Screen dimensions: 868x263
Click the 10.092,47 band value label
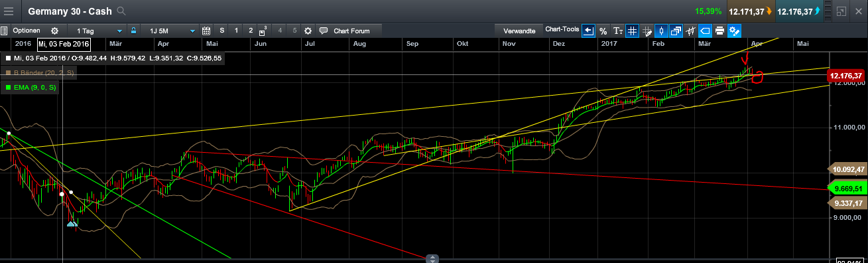point(847,169)
